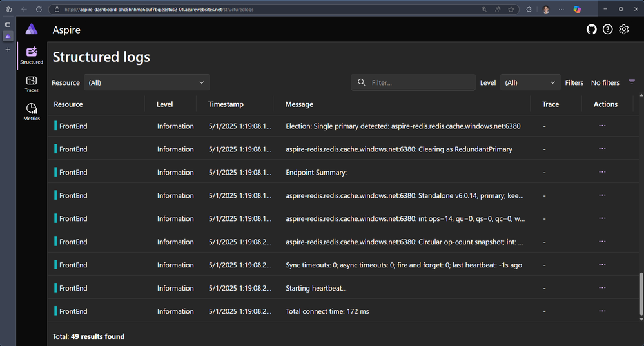Click the Timestamp column header
The width and height of the screenshot is (644, 346).
pos(226,104)
